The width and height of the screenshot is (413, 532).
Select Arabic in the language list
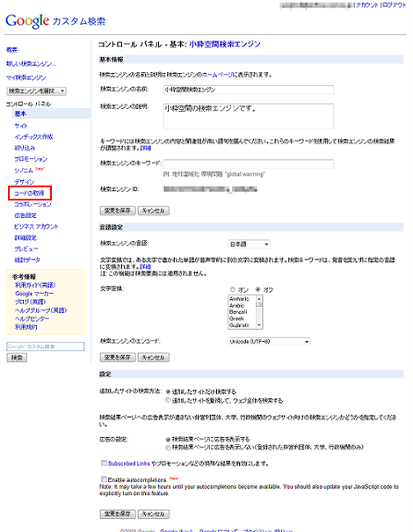click(x=236, y=305)
